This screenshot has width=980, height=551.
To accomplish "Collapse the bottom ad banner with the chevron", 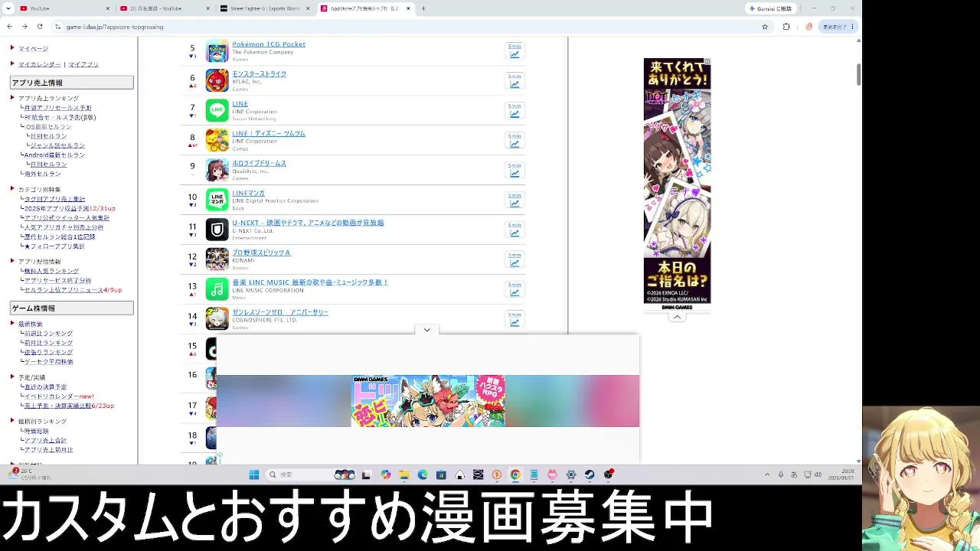I will [426, 330].
